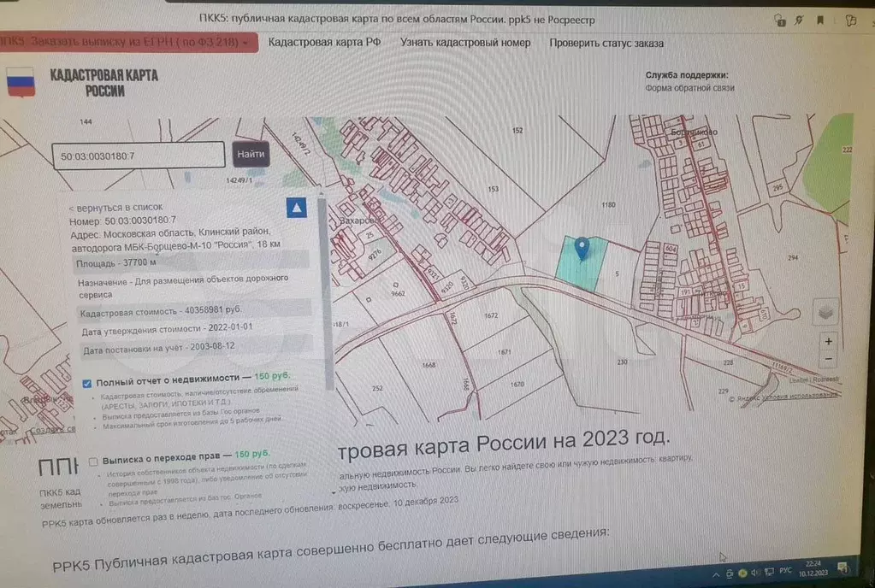Click 'Условия использования' Yandex link on map

coord(799,397)
